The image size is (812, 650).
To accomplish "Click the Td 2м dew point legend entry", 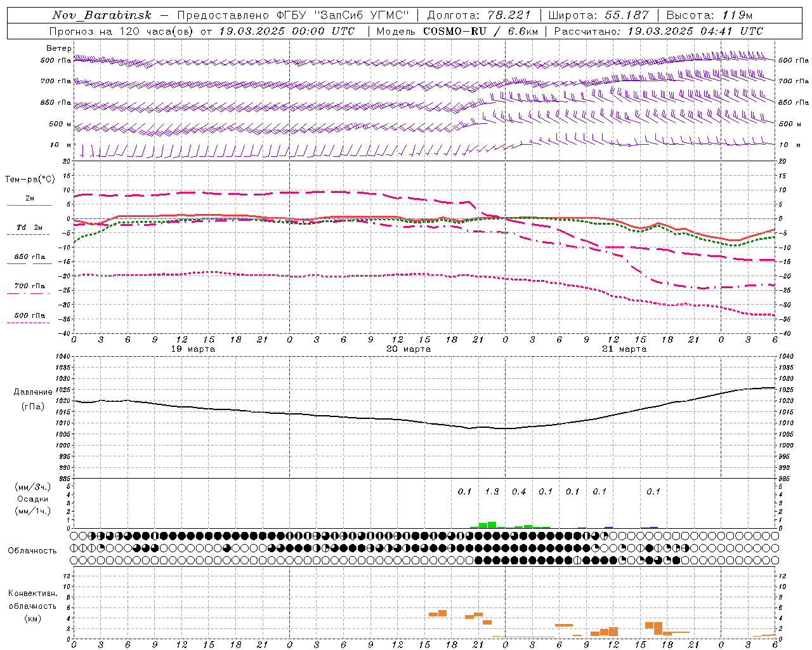I will 30,227.
